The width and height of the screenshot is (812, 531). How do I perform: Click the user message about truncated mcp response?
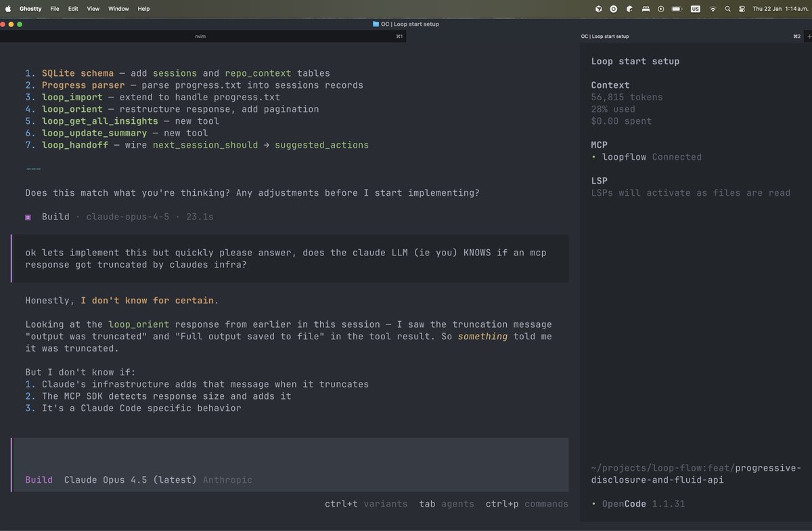point(290,259)
